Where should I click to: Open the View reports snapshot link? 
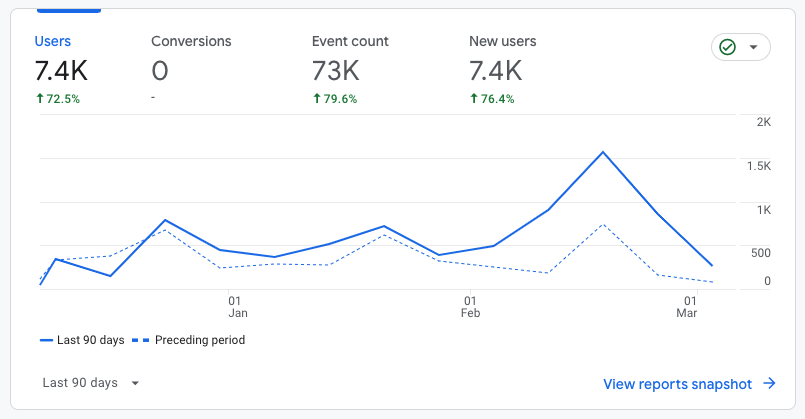click(677, 383)
